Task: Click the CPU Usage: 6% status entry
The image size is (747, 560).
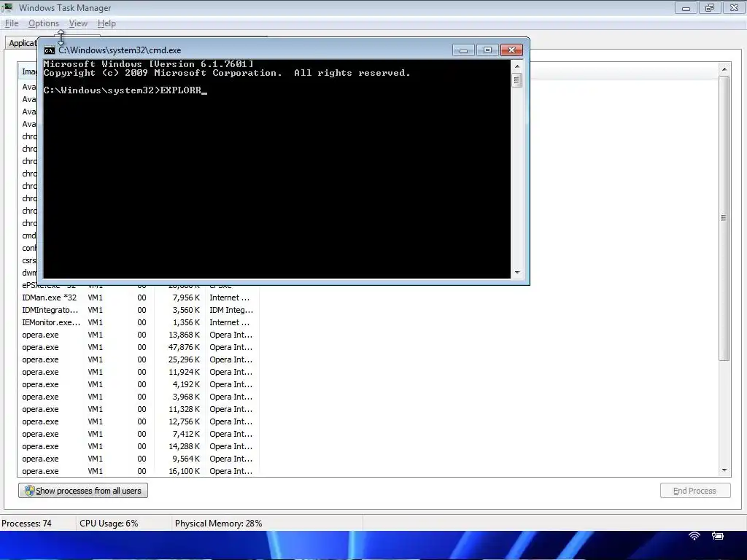Action: pos(109,524)
